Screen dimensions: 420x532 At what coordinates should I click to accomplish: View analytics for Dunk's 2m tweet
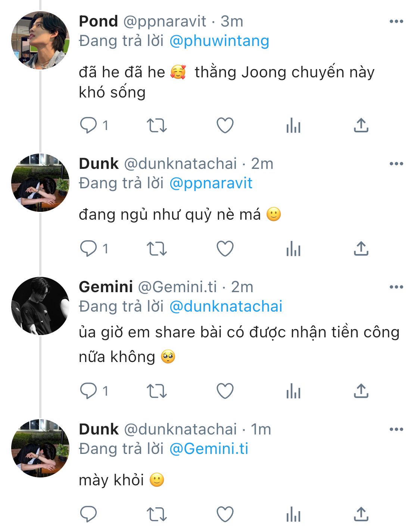[293, 249]
